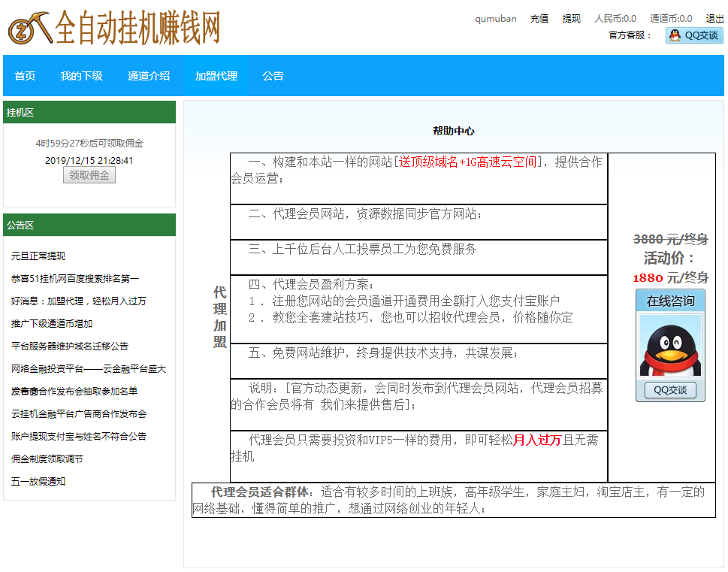This screenshot has height=572, width=728.
Task: Click row 三、上千位后台人工投票员工为您免费服务
Action: (418, 257)
